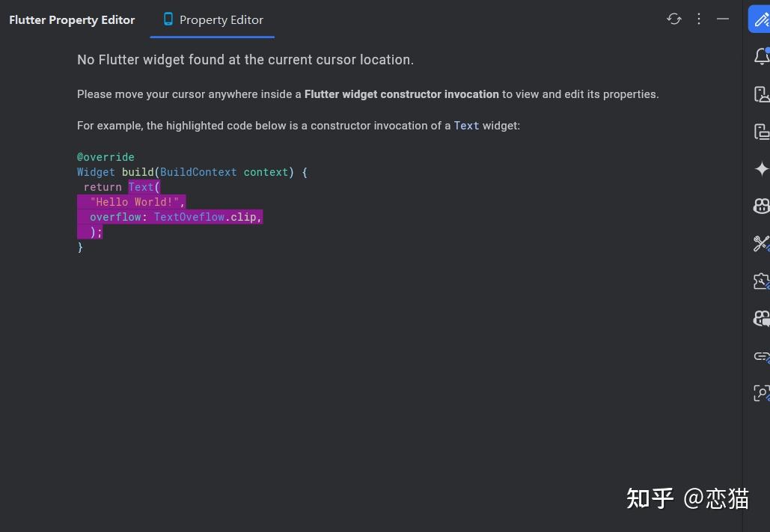Click the phone icon on the Property Editor tab
Viewport: 770px width, 532px height.
[168, 19]
